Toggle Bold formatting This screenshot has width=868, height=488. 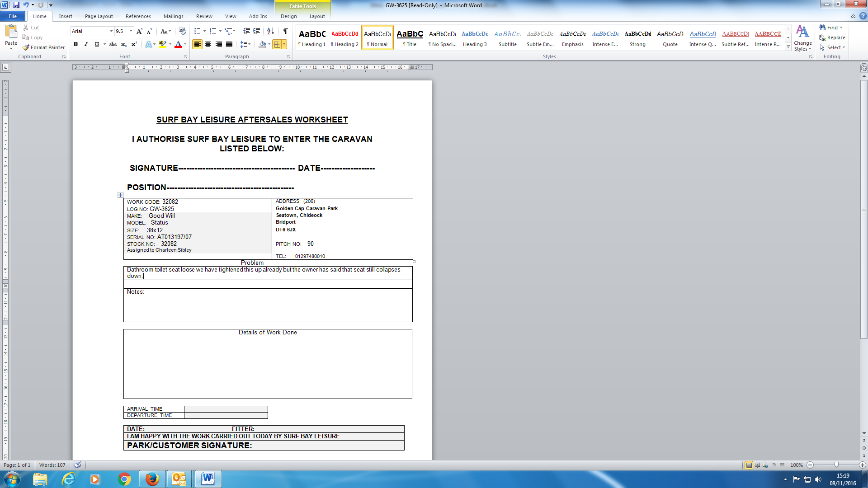(75, 44)
